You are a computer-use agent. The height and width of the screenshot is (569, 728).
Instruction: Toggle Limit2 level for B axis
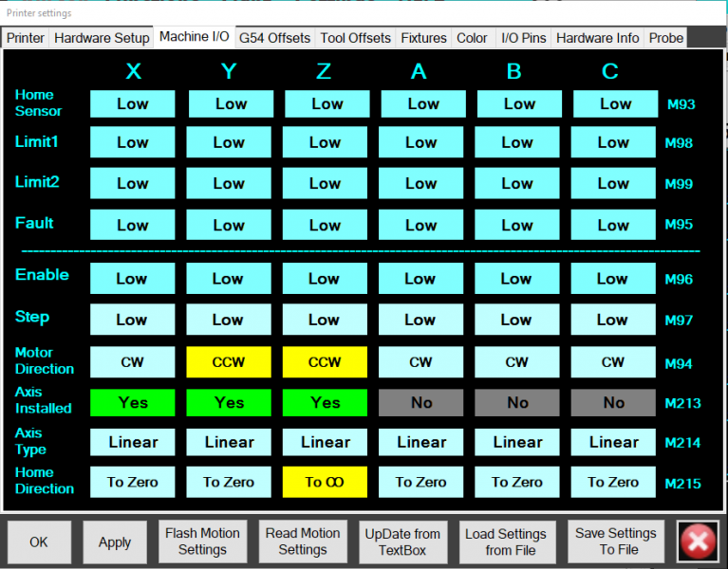coord(517,183)
